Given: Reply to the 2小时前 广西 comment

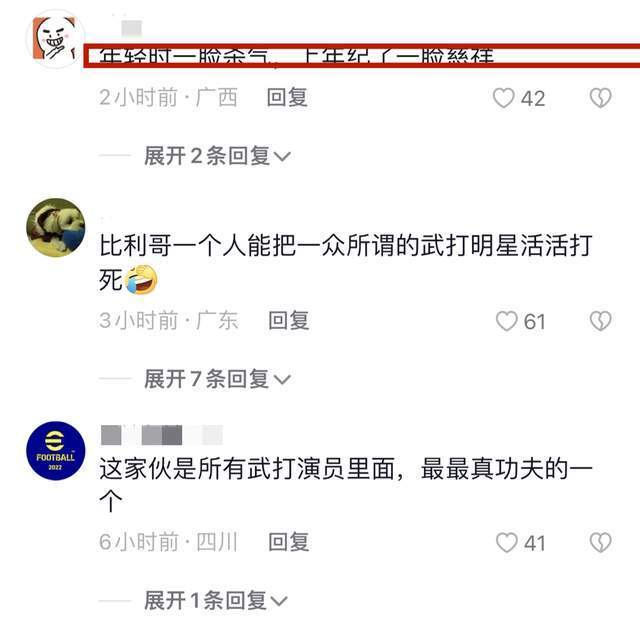Looking at the screenshot, I should 287,98.
